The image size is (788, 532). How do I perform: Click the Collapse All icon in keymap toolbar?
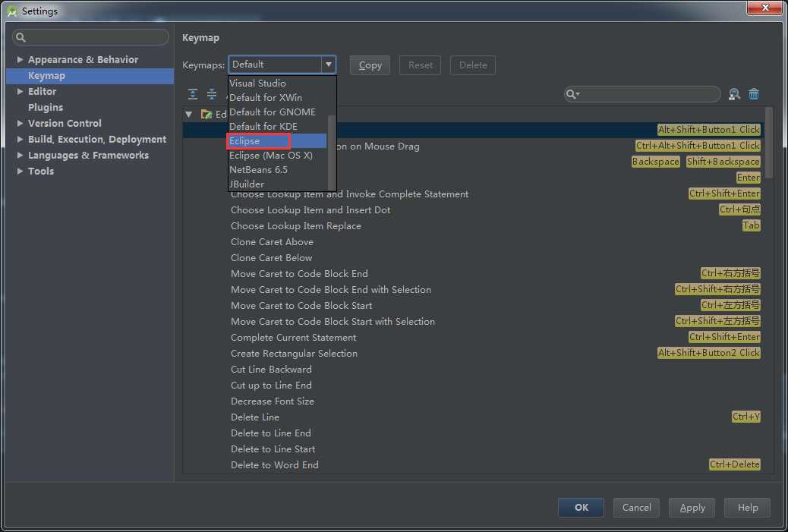(212, 94)
